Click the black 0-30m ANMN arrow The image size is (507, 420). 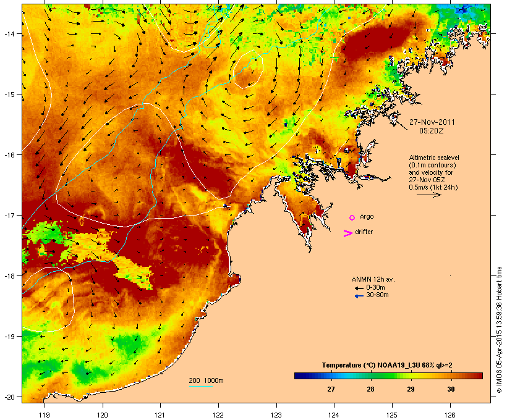point(359,288)
